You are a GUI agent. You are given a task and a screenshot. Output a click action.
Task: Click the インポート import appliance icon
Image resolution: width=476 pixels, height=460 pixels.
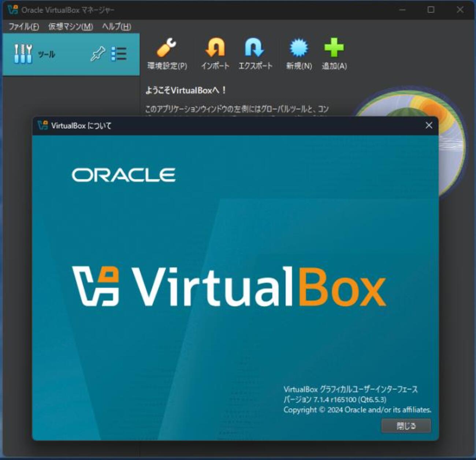pyautogui.click(x=215, y=54)
